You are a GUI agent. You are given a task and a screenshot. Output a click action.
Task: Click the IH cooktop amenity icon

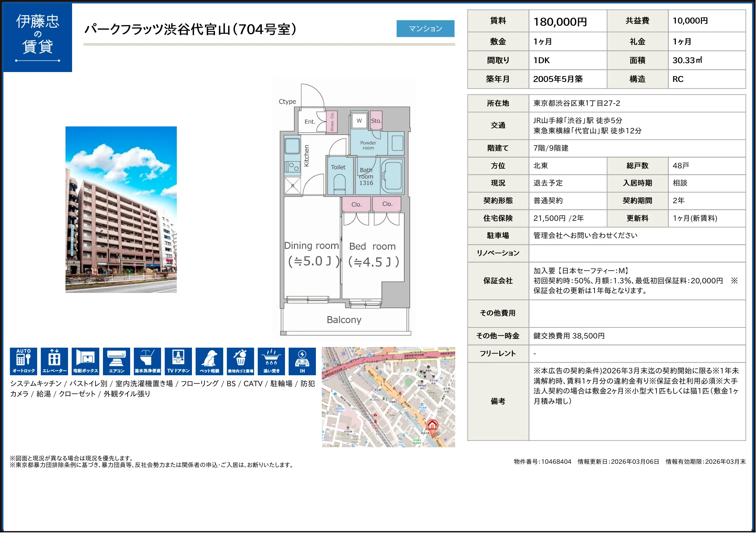(302, 361)
